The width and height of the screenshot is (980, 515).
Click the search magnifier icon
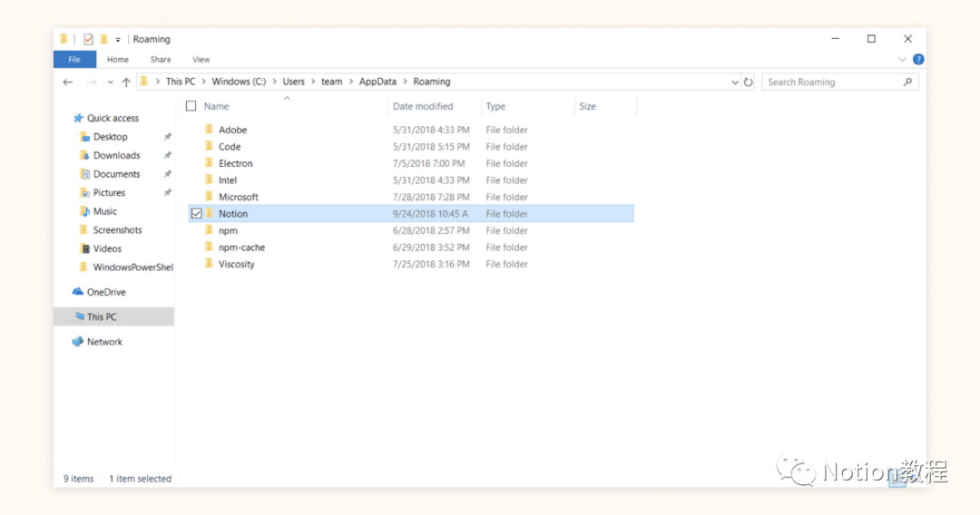coord(907,82)
